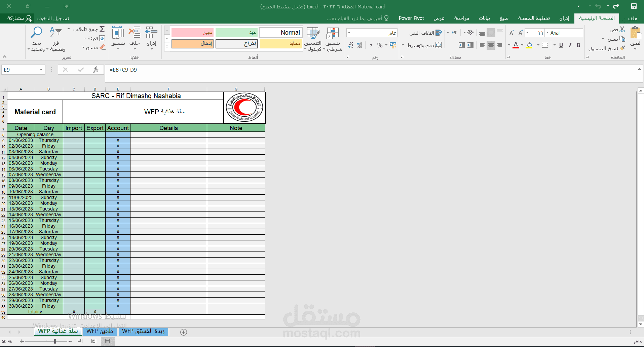
Task: Click the Clear eraser icon
Action: click(x=103, y=47)
